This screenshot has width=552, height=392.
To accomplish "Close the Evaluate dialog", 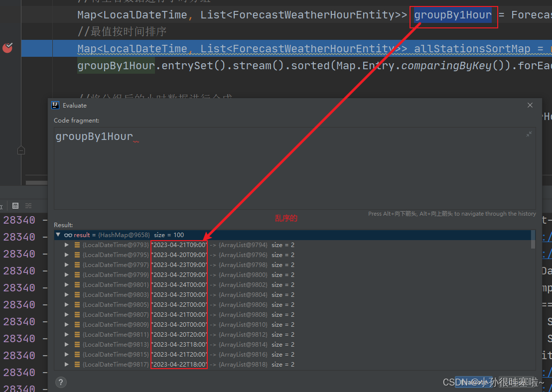I will [530, 105].
